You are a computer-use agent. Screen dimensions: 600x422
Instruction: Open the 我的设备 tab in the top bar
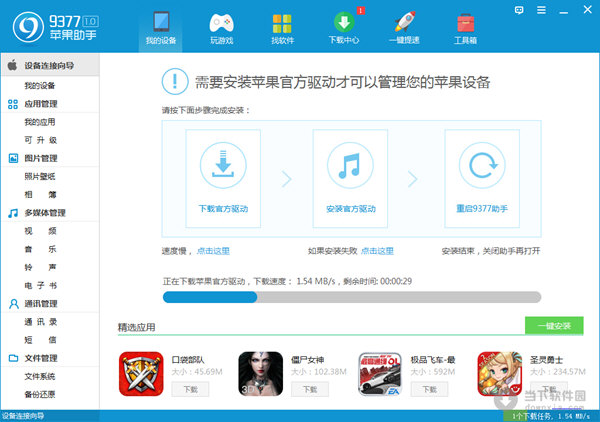[x=160, y=28]
